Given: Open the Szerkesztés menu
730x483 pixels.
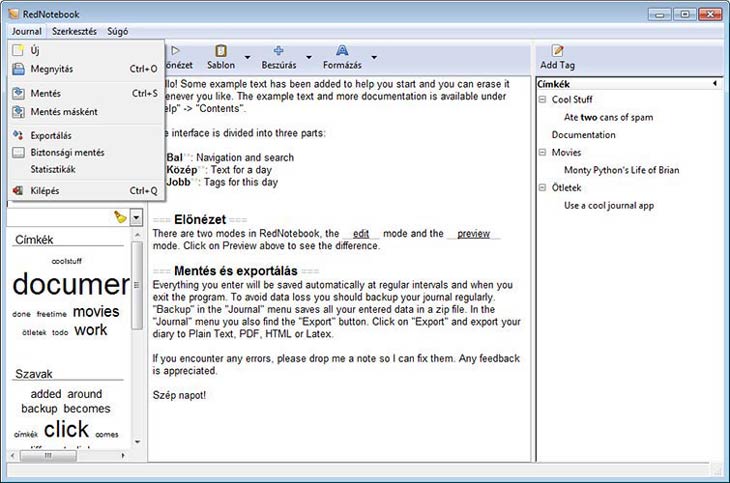Looking at the screenshot, I should 74,31.
